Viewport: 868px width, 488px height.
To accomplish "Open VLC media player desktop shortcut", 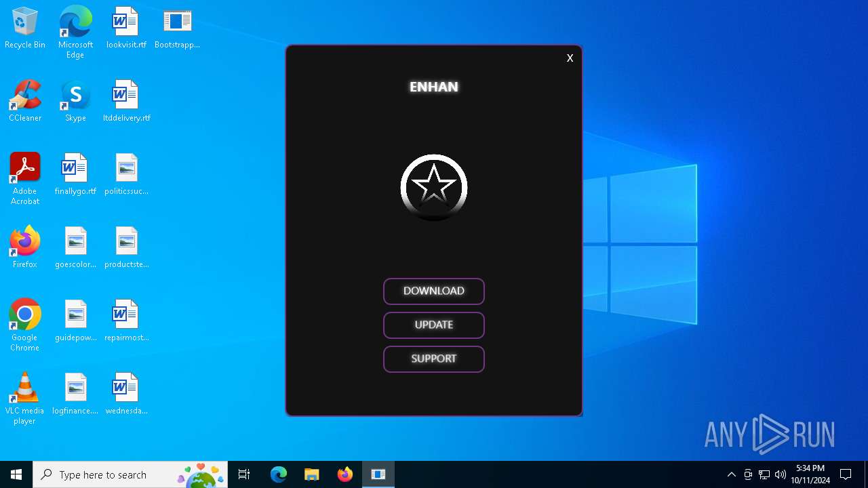I will (x=25, y=398).
